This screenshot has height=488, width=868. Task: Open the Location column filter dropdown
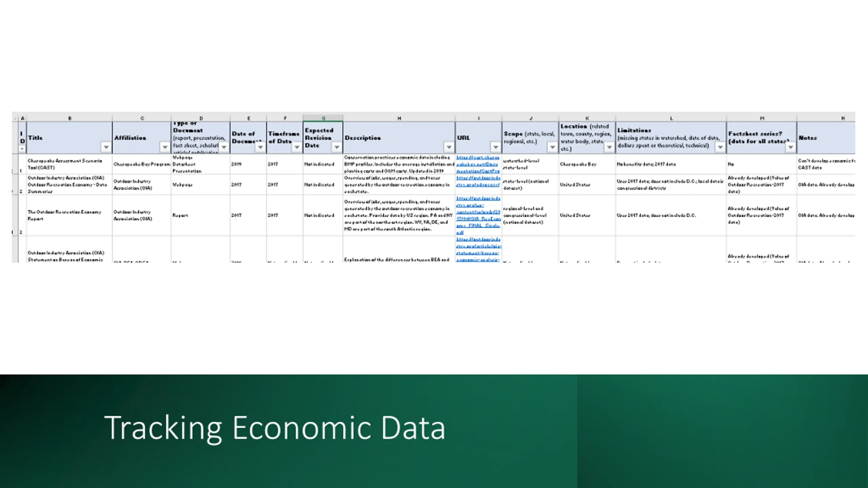coord(609,147)
